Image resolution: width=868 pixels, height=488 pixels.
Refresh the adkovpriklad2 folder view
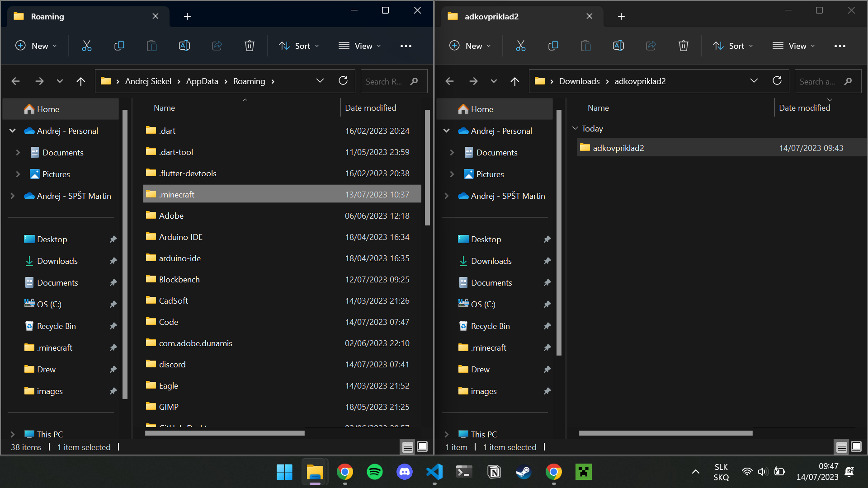(x=777, y=81)
